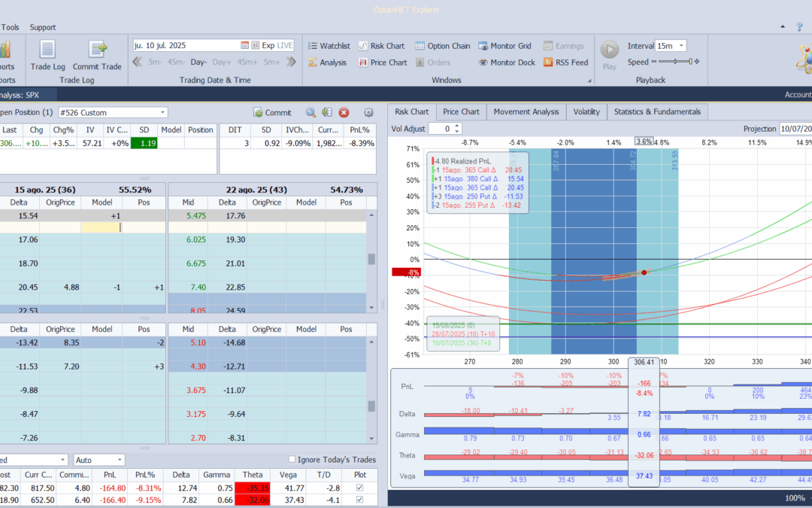Click the LIVE button in date field
812x508 pixels.
pyautogui.click(x=284, y=46)
